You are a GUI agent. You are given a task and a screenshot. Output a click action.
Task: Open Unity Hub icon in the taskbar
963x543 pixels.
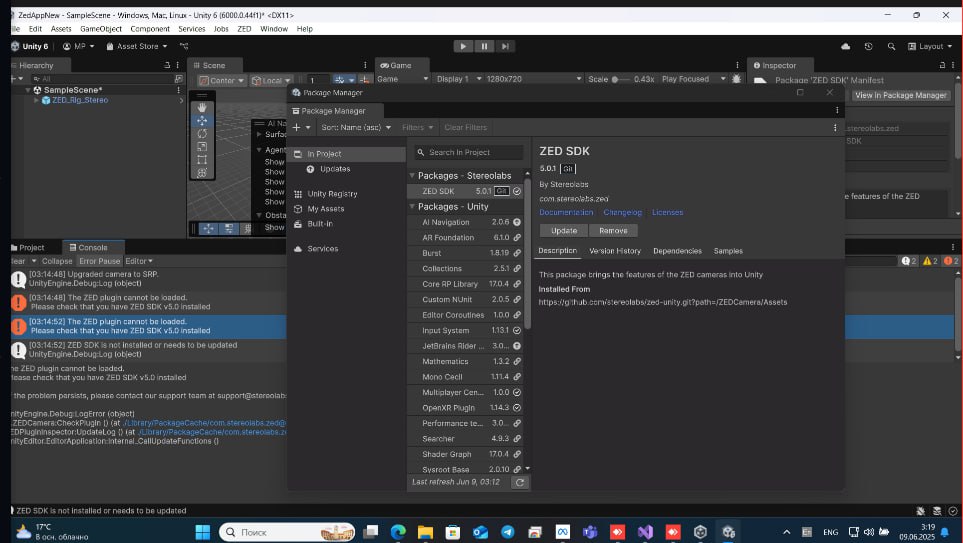pos(700,532)
